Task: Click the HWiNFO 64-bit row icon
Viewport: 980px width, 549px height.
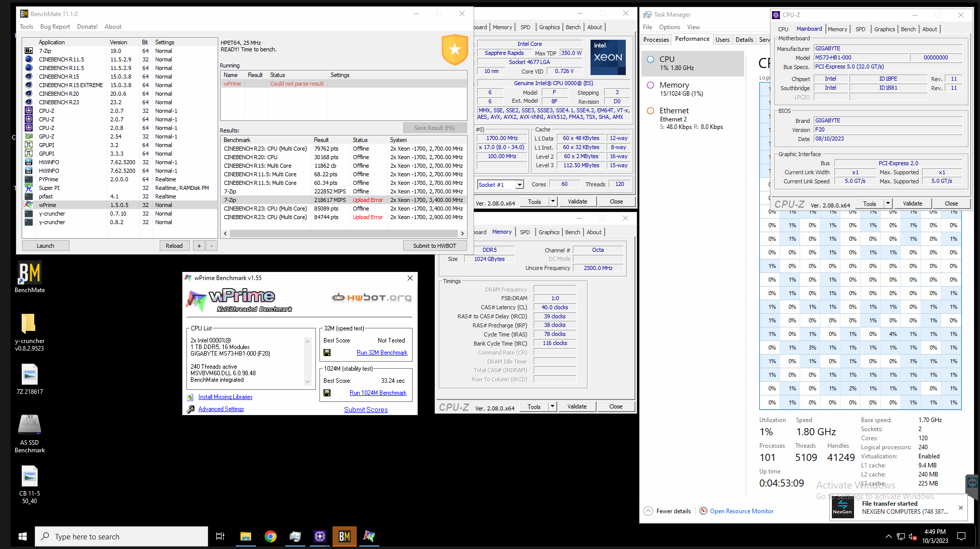Action: (x=29, y=171)
